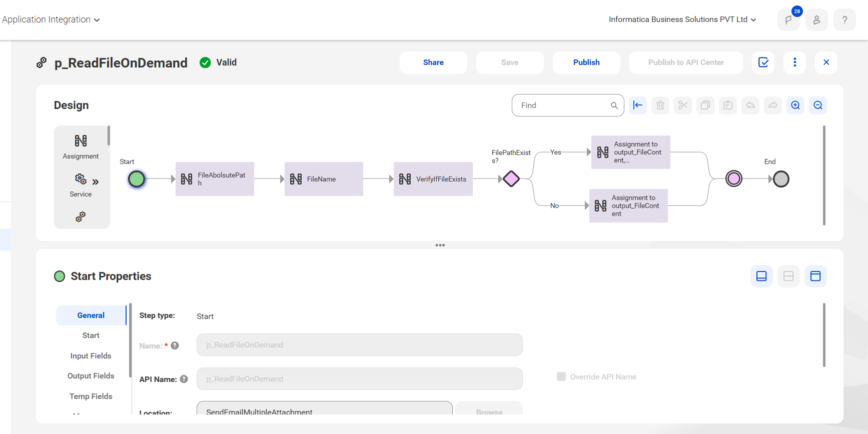Screen dimensions: 868x434
Task: Select the FilePathExists decision diamond
Action: pos(511,178)
